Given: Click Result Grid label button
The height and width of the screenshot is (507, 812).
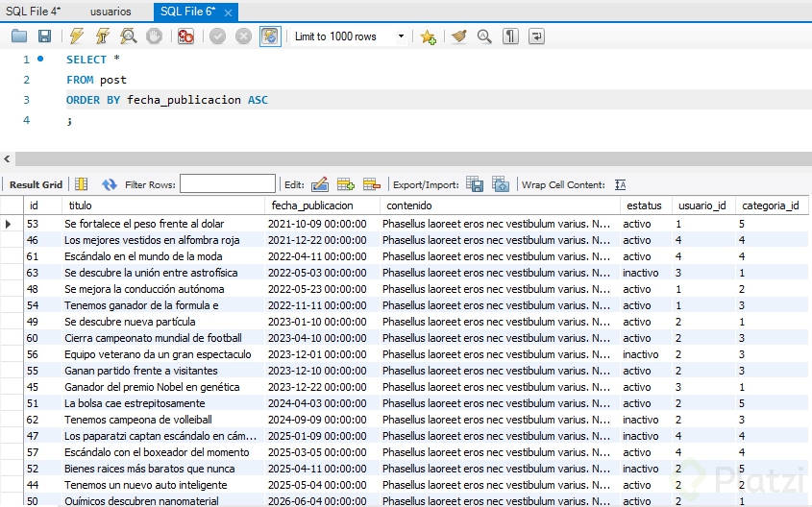Looking at the screenshot, I should coord(36,184).
